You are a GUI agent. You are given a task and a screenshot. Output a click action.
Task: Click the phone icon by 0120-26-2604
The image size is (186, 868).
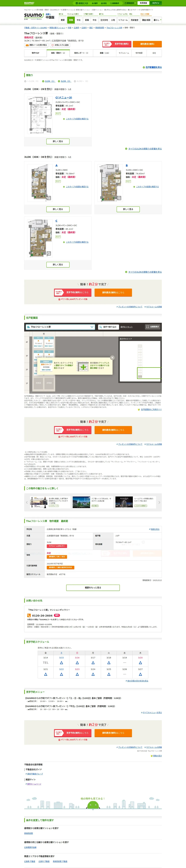[29, 616]
